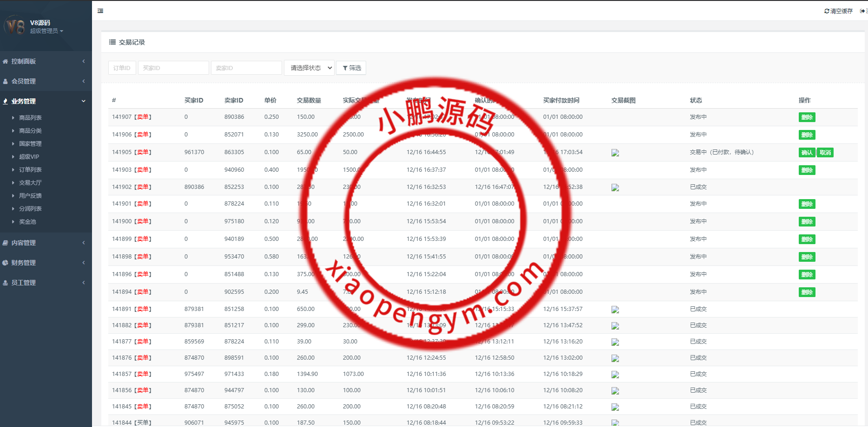The image size is (868, 427).
Task: Go to 商品列表 in sidebar
Action: coord(30,118)
